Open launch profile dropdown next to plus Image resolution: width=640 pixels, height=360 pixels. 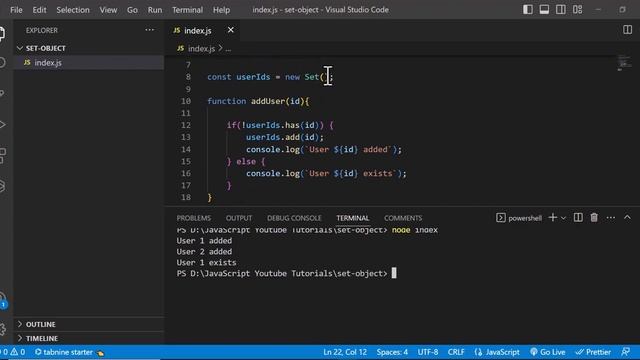click(563, 218)
